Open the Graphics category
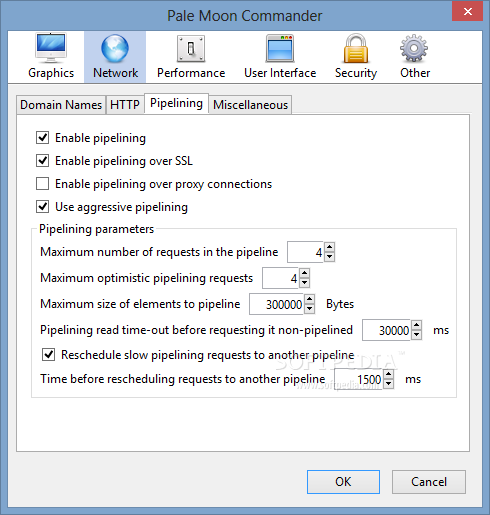Screen dimensions: 490x515 pyautogui.click(x=51, y=57)
